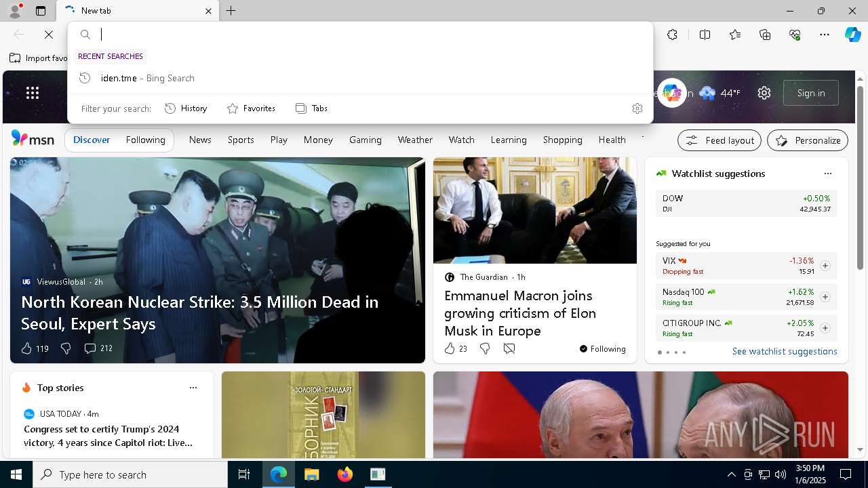Filter search by Tabs
868x488 pixels.
click(x=312, y=108)
